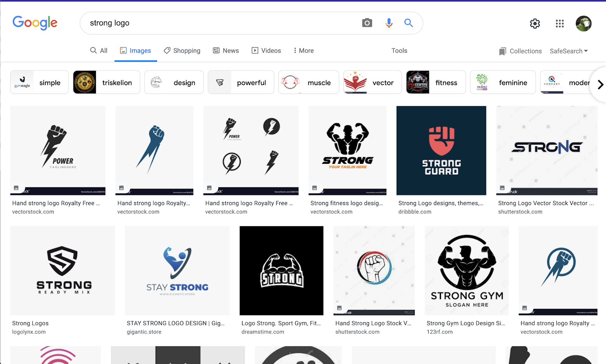Viewport: 606px width, 364px height.
Task: Open the blue circle fist lightning image
Action: click(x=558, y=271)
